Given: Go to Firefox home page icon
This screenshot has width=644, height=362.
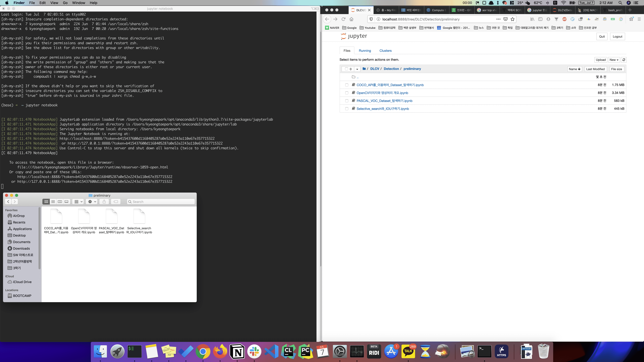Looking at the screenshot, I should point(352,19).
